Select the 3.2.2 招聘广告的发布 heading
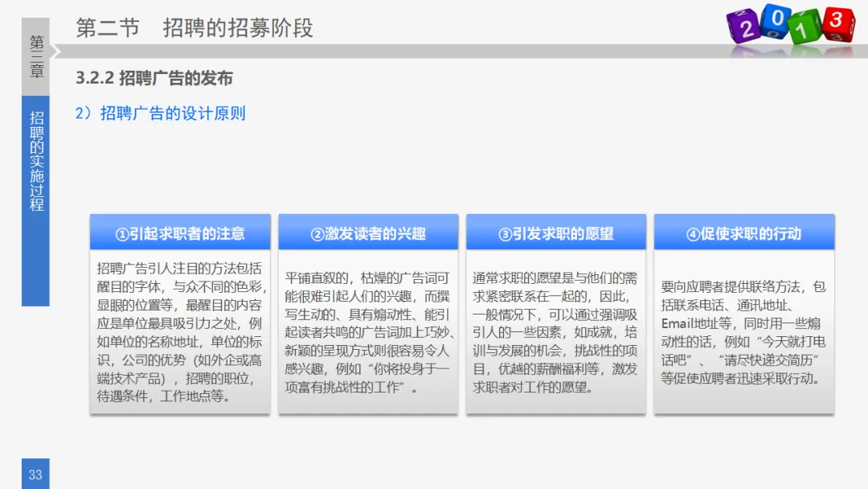This screenshot has height=489, width=868. tap(154, 78)
